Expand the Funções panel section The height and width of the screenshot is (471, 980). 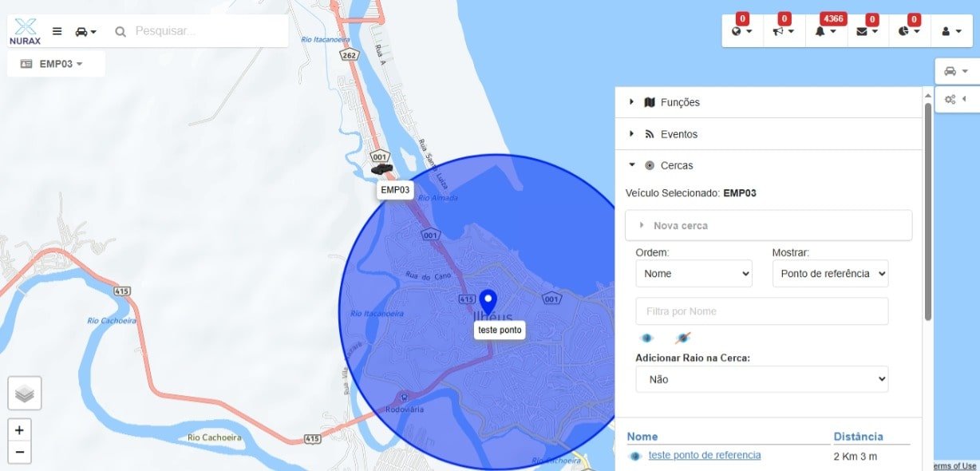[x=679, y=102]
